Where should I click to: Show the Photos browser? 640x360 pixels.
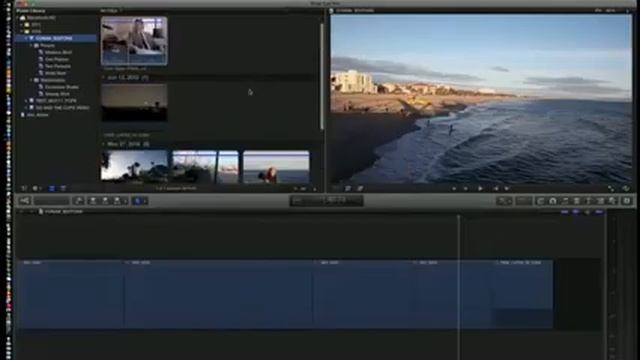click(x=553, y=201)
